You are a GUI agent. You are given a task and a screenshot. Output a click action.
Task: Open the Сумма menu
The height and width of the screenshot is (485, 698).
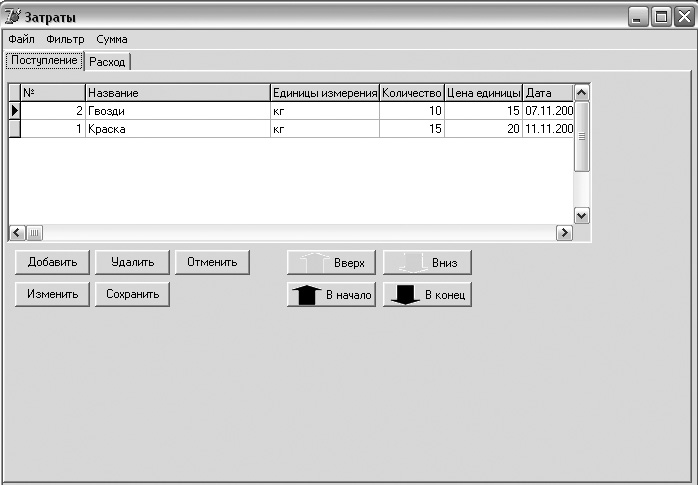coord(112,39)
